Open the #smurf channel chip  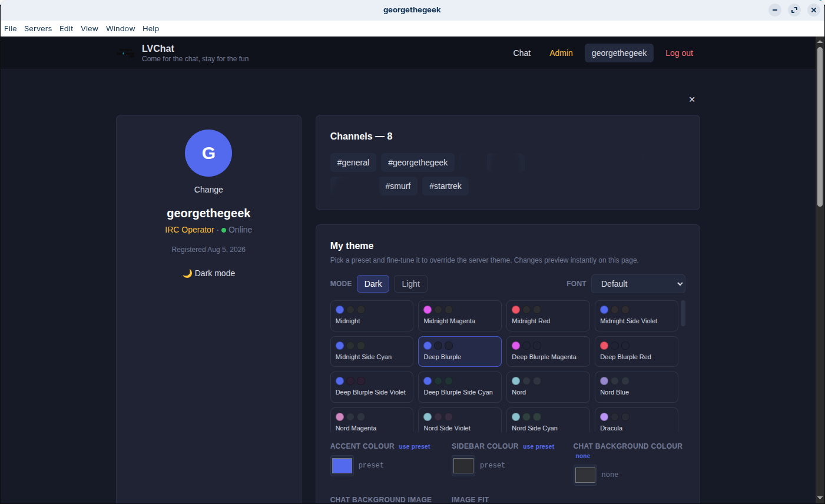tap(398, 186)
